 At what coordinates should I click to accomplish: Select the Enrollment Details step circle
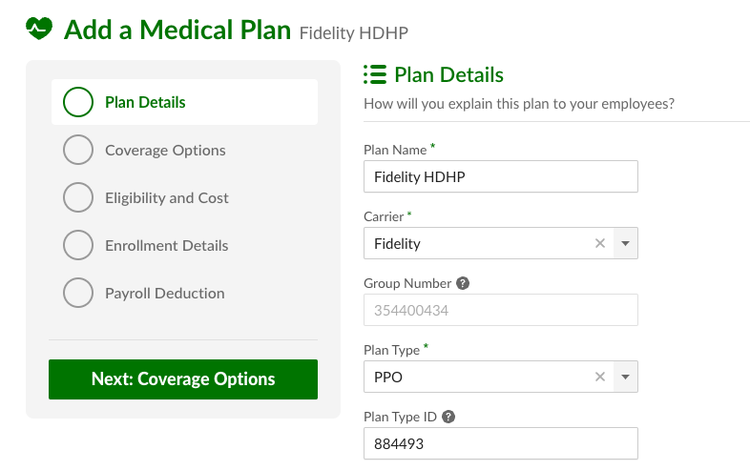(78, 245)
